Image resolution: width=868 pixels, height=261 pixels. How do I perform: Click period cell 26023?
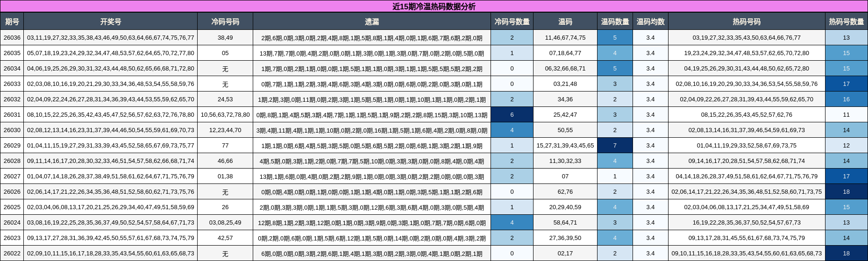[x=12, y=238]
